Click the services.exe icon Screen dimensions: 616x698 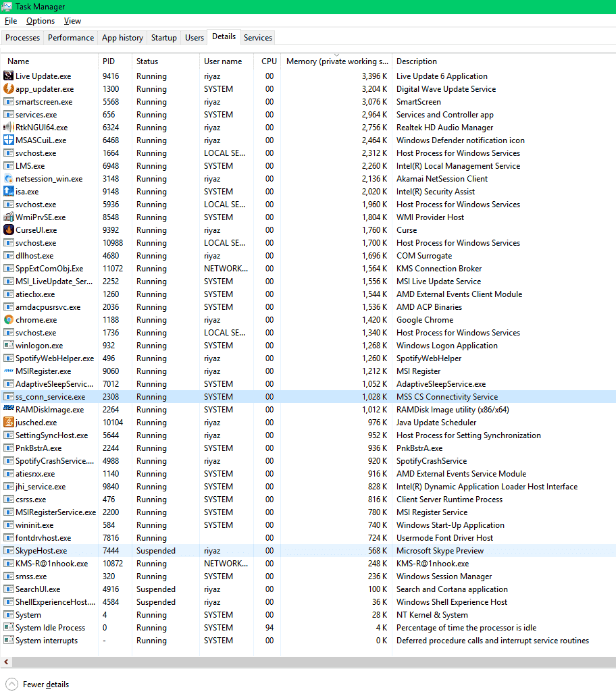click(9, 114)
